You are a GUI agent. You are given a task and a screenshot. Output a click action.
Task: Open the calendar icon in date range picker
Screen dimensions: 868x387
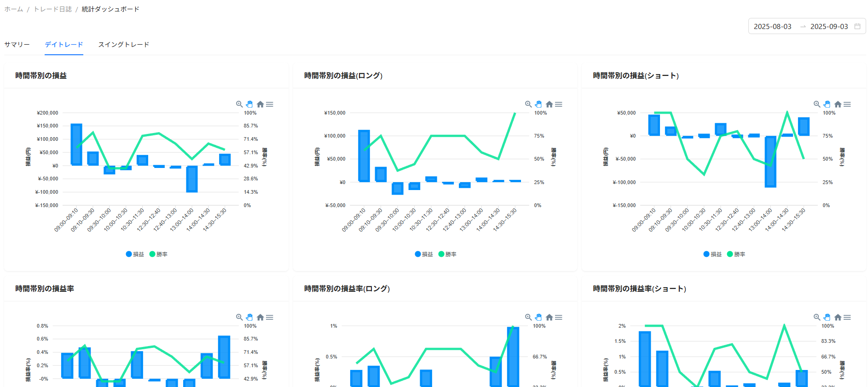[857, 26]
